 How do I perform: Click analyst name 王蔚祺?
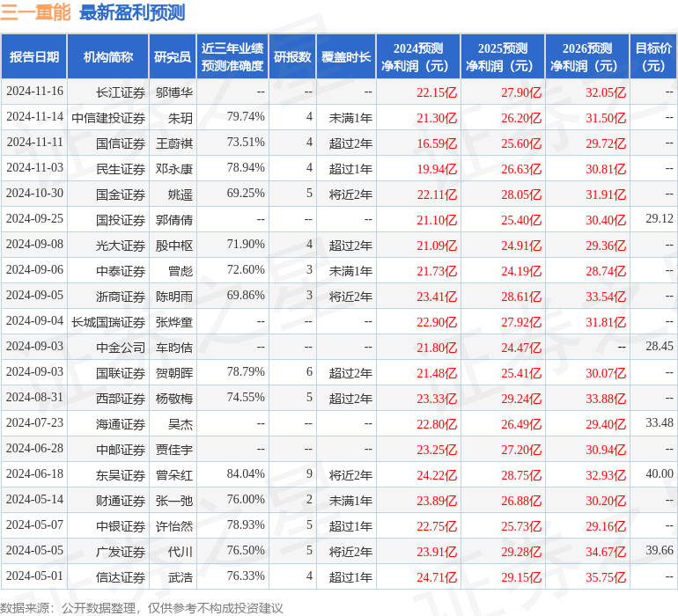[174, 143]
